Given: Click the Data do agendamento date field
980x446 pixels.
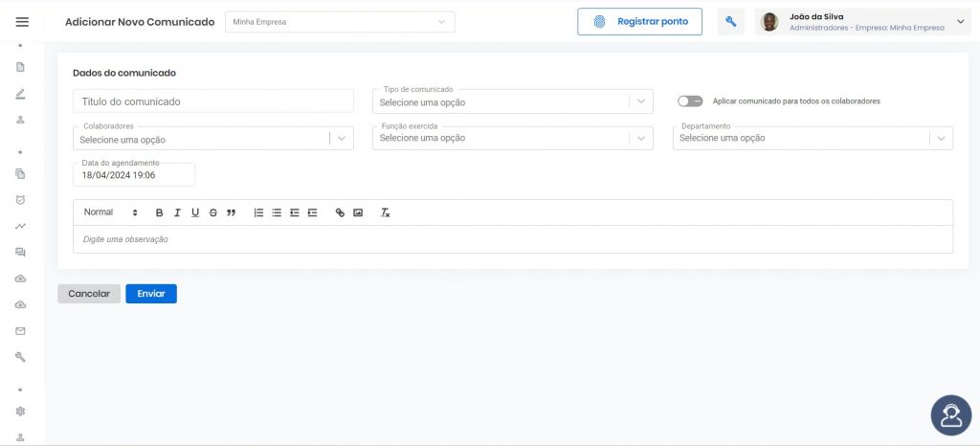Looking at the screenshot, I should (x=134, y=175).
